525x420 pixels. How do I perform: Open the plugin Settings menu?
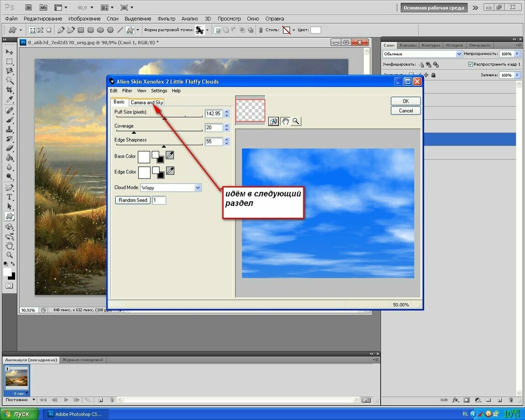point(159,90)
